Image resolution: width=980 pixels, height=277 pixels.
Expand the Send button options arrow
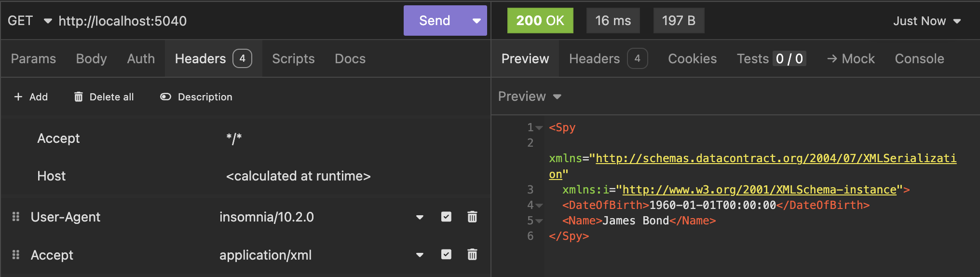[x=476, y=21]
